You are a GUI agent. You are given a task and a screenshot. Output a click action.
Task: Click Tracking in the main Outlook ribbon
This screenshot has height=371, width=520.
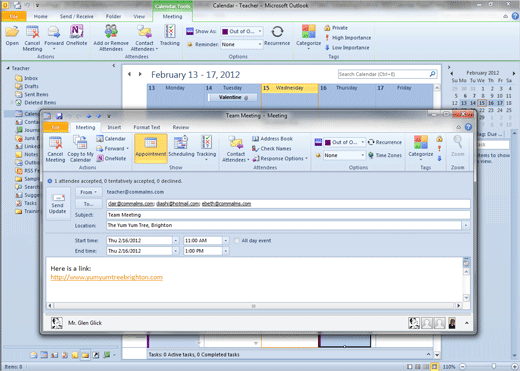[x=170, y=35]
